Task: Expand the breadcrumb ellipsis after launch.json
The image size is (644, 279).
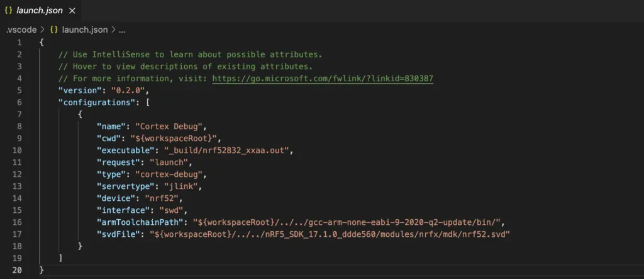Action: [122, 29]
